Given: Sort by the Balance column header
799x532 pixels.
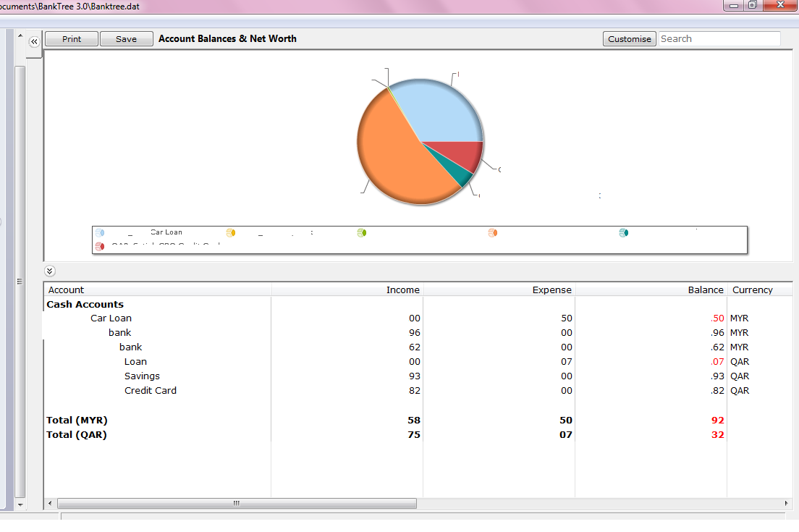Looking at the screenshot, I should click(651, 290).
